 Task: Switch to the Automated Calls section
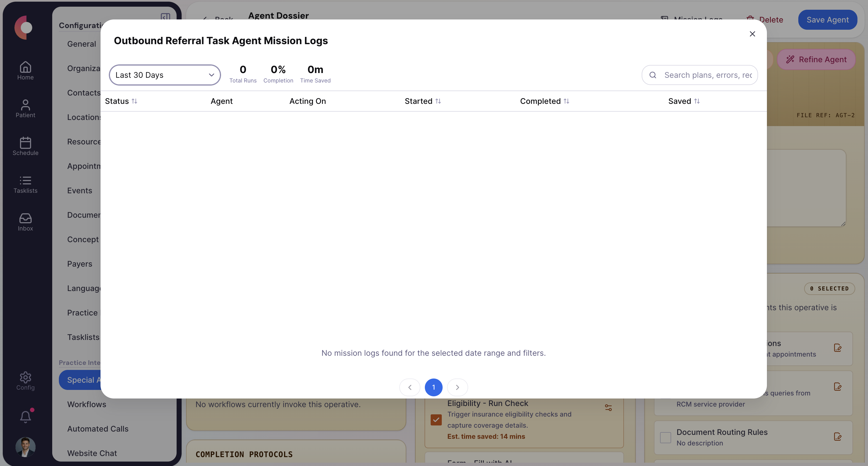pos(98,429)
